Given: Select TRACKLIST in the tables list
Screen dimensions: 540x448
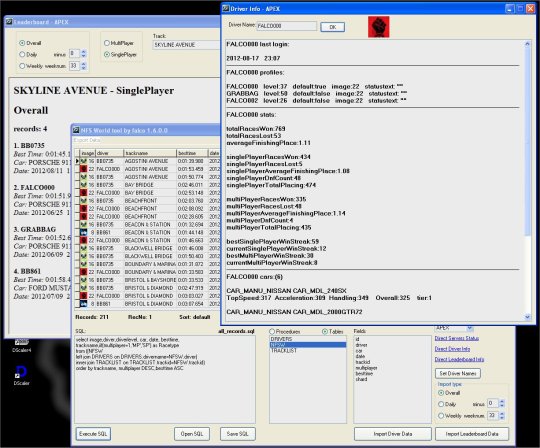Looking at the screenshot, I should click(x=308, y=351).
